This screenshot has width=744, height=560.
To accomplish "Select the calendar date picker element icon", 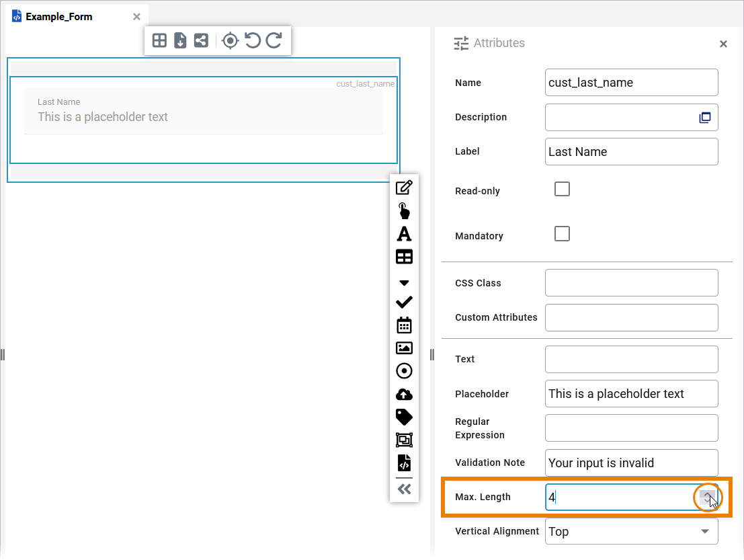I will point(404,325).
